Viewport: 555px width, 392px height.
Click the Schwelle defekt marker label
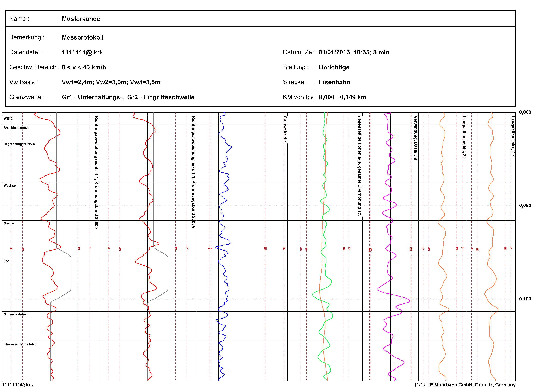[x=16, y=315]
